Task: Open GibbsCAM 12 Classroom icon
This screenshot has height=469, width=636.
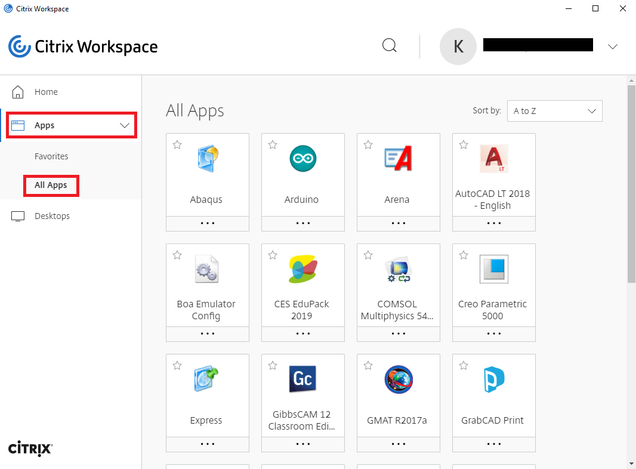Action: pyautogui.click(x=302, y=380)
